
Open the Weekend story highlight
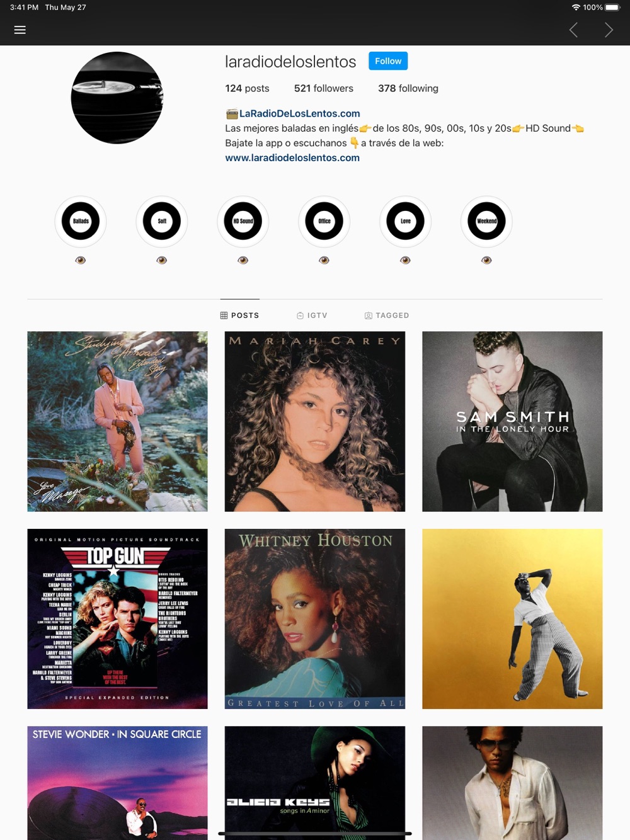click(486, 222)
